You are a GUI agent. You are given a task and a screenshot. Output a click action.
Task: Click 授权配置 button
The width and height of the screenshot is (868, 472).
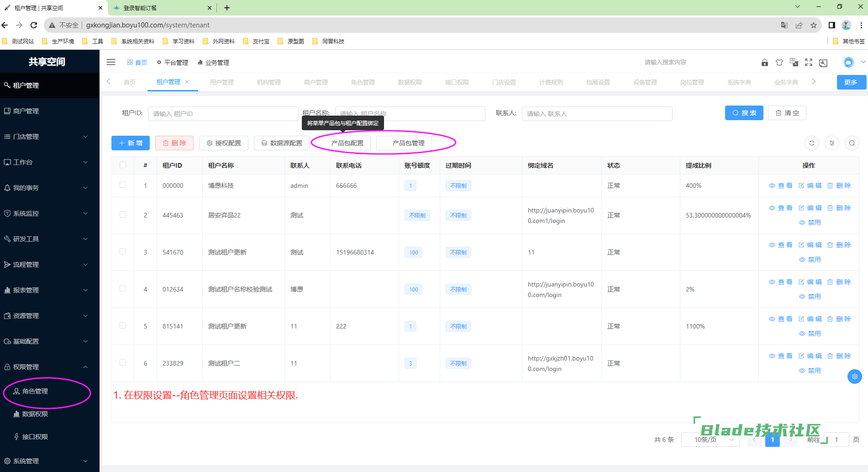[x=224, y=143]
